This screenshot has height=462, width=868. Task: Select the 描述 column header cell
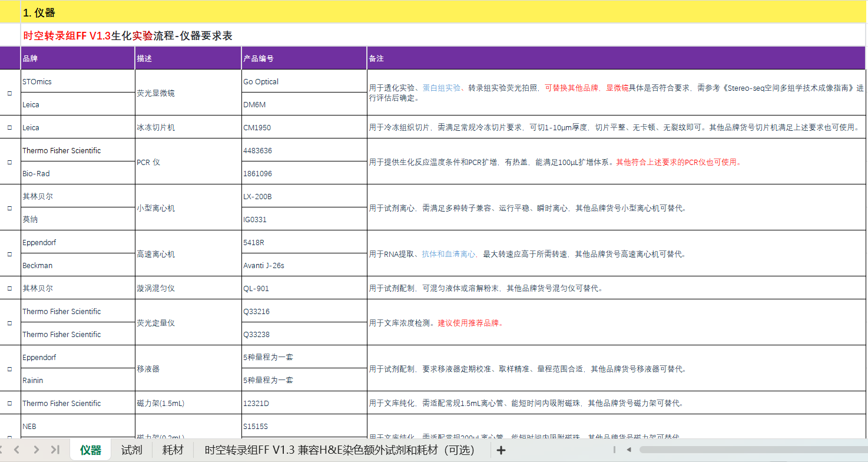(x=188, y=58)
